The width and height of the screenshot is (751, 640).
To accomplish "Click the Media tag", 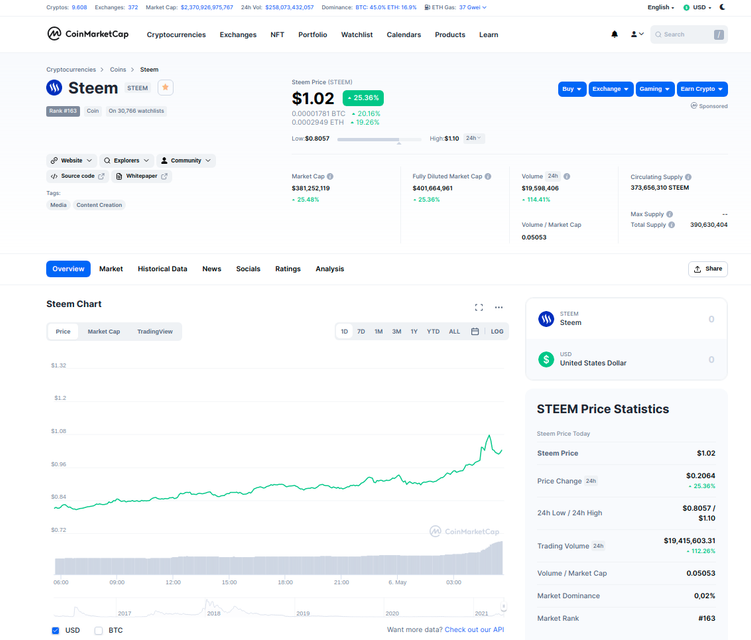I will 58,205.
